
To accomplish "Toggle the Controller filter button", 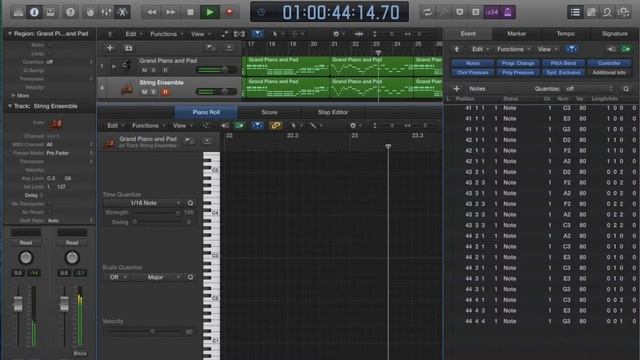I will coord(609,63).
